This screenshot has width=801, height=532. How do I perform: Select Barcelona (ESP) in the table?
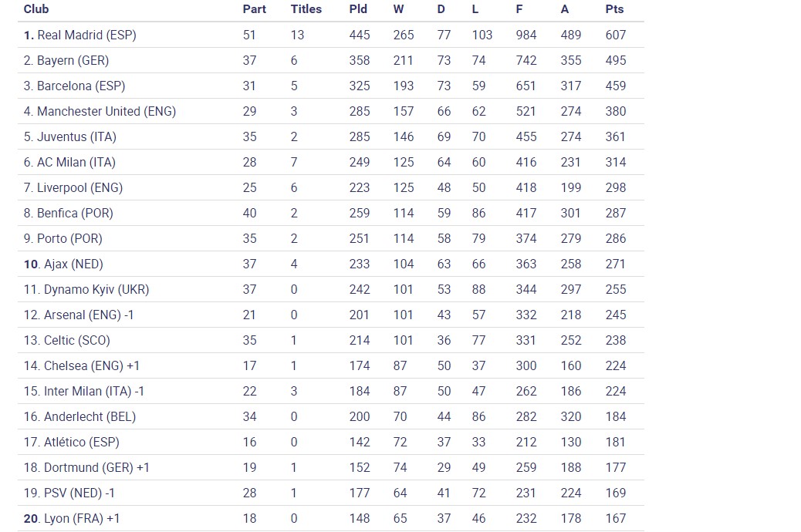(81, 86)
